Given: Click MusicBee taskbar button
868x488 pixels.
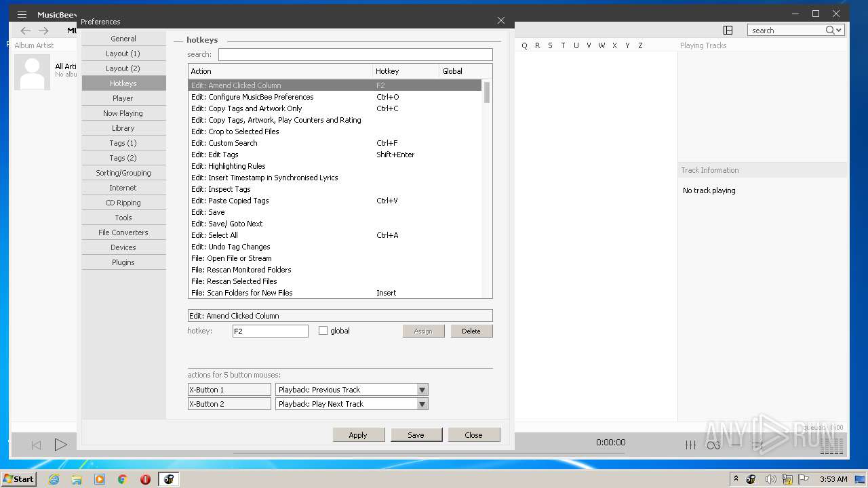Looking at the screenshot, I should click(x=168, y=479).
